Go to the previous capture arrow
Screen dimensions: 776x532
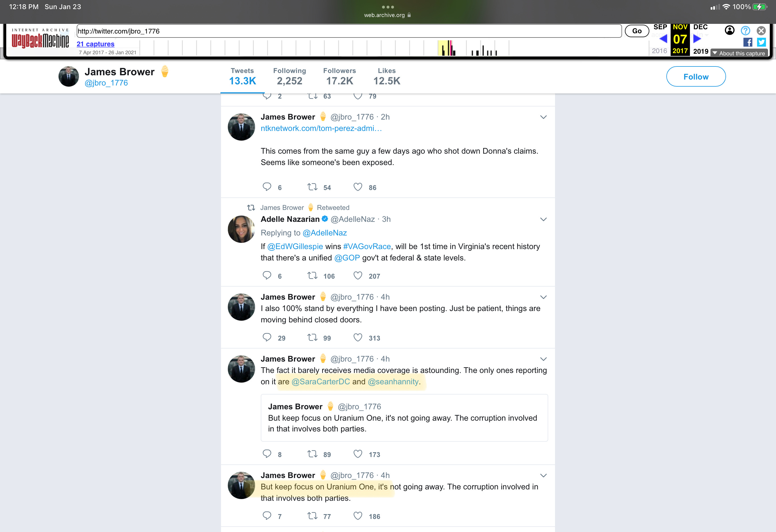[x=664, y=39]
